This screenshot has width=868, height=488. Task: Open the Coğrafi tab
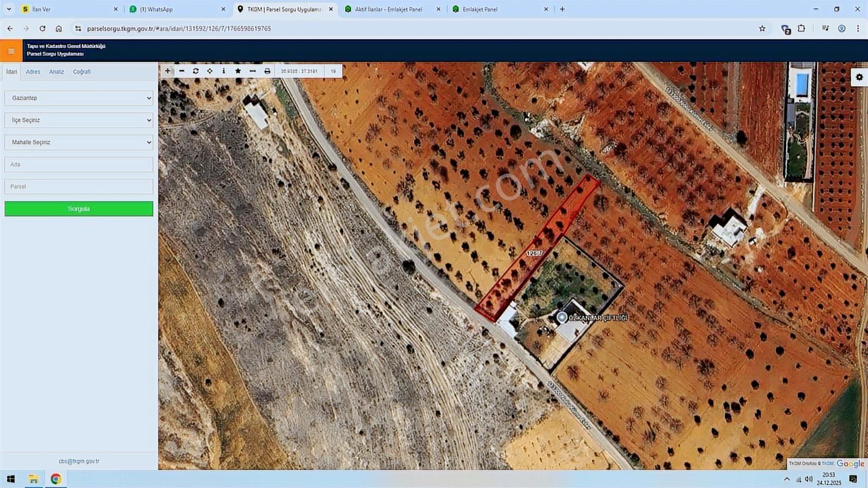point(81,71)
